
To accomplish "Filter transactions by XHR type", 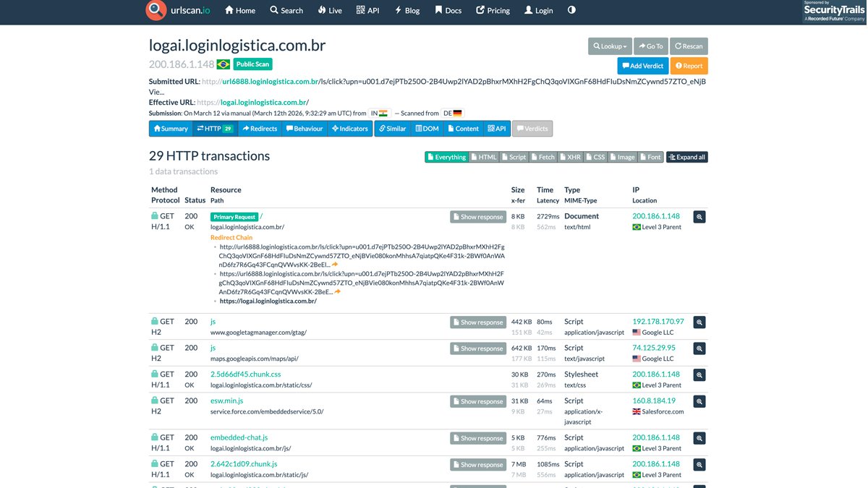I will [x=570, y=157].
